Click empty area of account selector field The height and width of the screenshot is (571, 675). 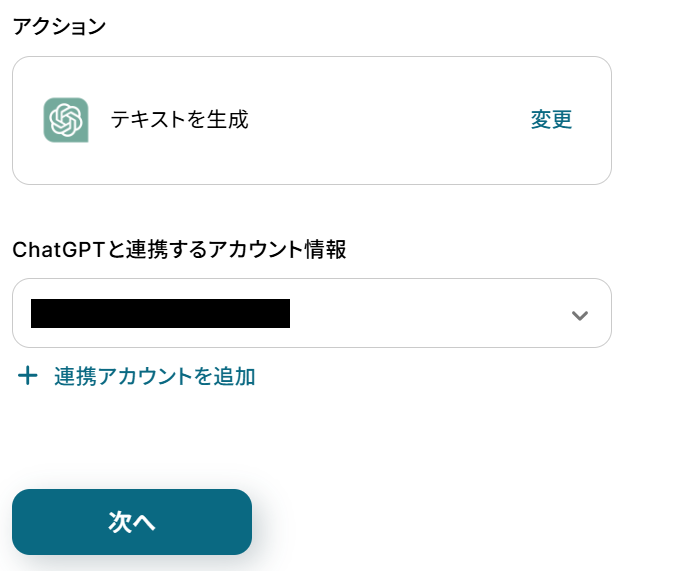[430, 313]
